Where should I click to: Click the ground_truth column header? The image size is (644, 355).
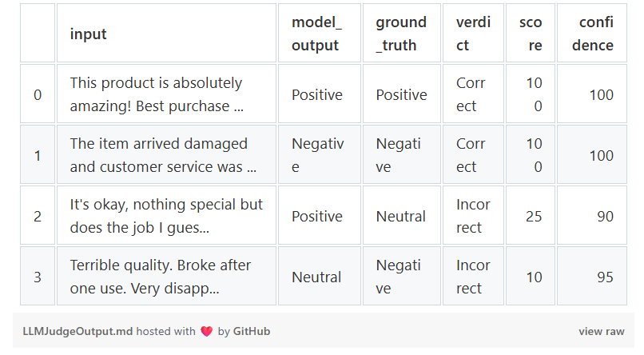(401, 34)
